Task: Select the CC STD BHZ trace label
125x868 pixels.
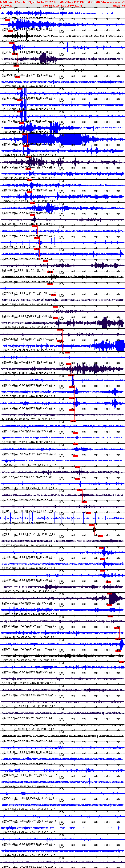Action: click(29, 545)
